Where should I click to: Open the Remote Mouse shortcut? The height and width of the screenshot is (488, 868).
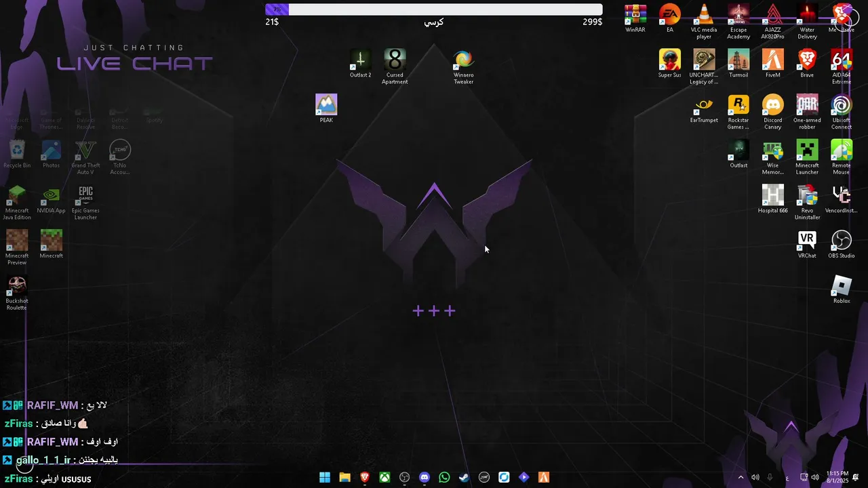tap(842, 157)
